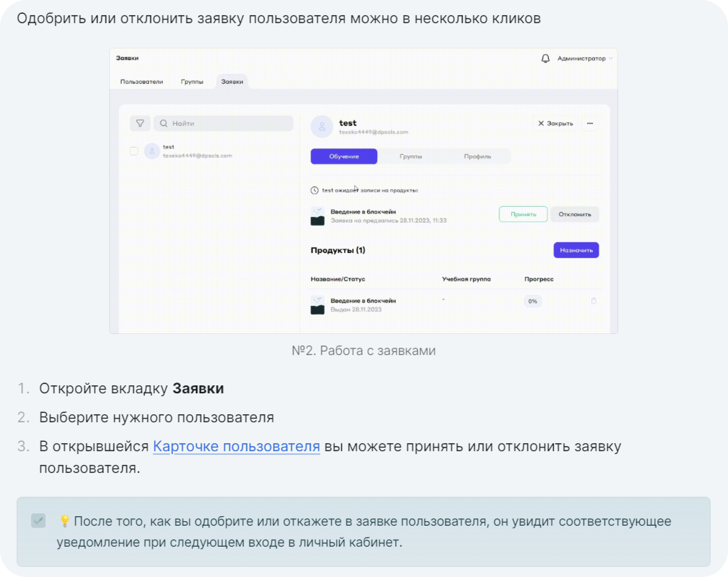Click the Назначить button

tap(576, 250)
